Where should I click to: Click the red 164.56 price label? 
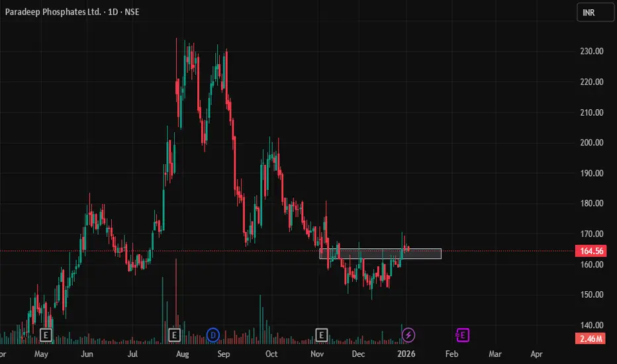tap(591, 251)
